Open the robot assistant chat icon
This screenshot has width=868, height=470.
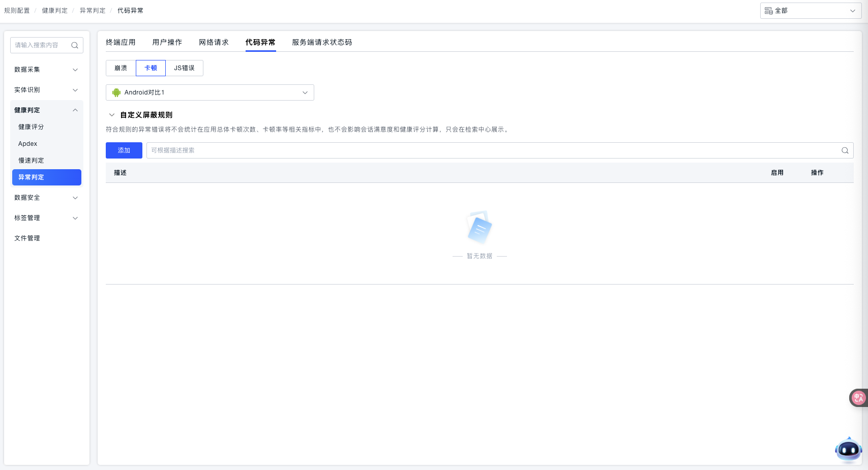coord(848,449)
